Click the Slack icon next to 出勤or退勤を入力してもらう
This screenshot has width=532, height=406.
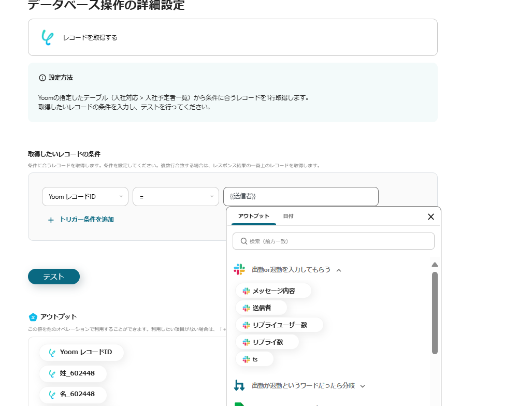239,270
